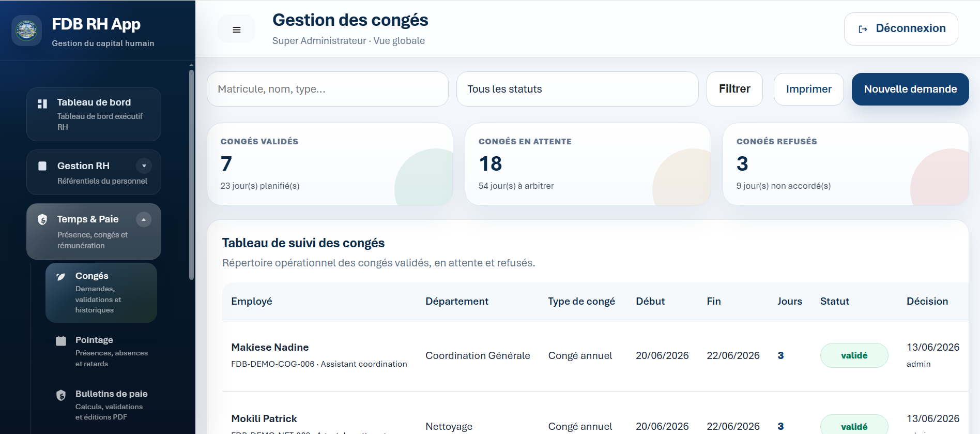Screen dimensions: 980x434
Task: Click the Filtrer button
Action: (734, 89)
